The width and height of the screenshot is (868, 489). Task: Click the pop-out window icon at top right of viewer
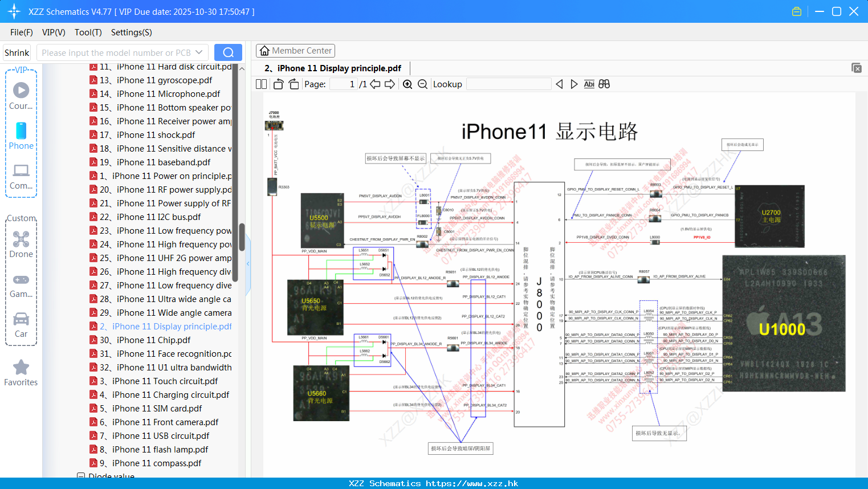click(x=857, y=68)
